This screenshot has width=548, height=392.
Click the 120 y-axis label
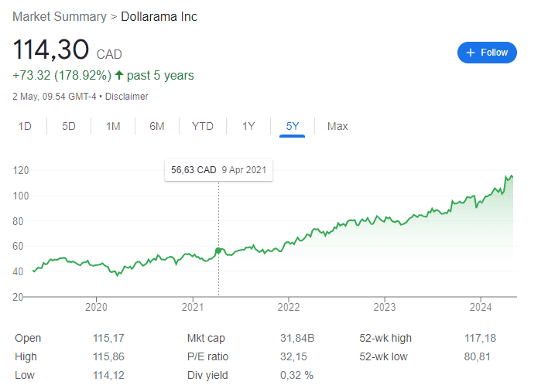pyautogui.click(x=21, y=170)
